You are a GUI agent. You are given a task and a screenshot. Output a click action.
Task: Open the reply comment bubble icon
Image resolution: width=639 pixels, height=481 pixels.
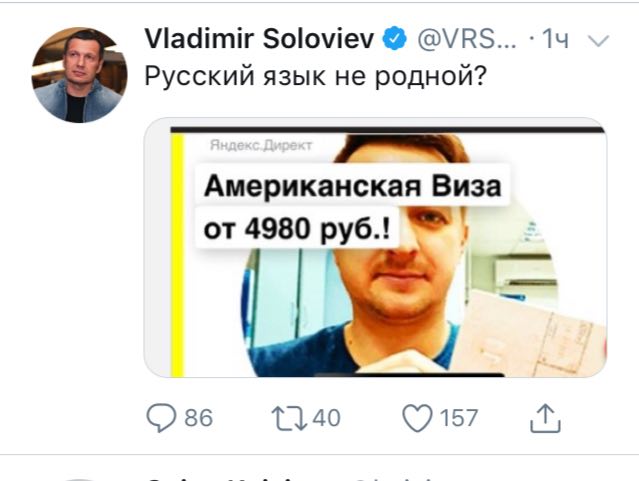tap(161, 418)
